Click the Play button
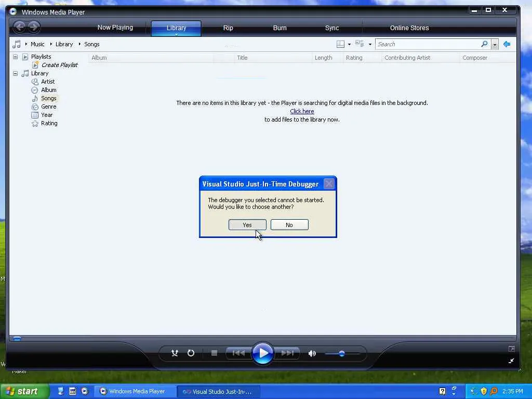 click(262, 353)
